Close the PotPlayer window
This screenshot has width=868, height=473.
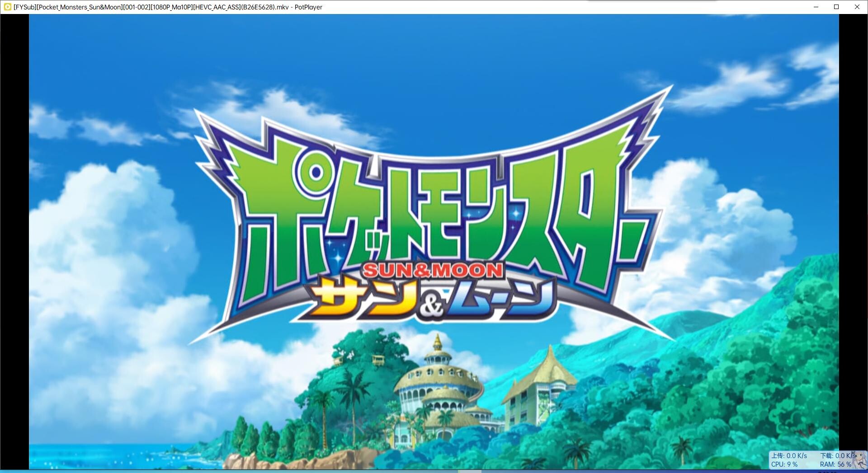pos(857,7)
